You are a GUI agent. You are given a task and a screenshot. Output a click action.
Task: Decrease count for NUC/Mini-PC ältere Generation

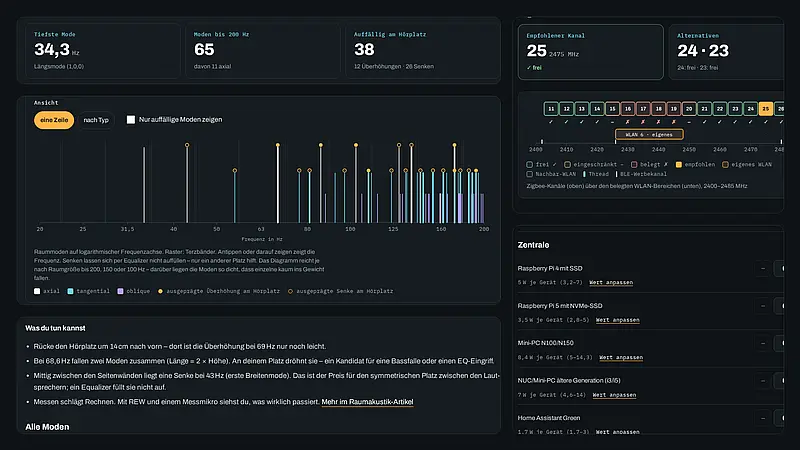pos(763,381)
